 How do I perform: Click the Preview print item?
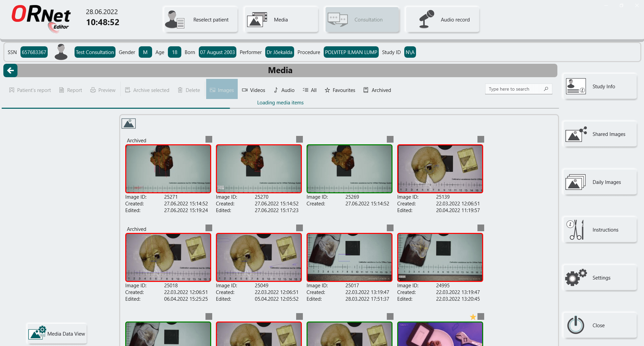click(103, 90)
